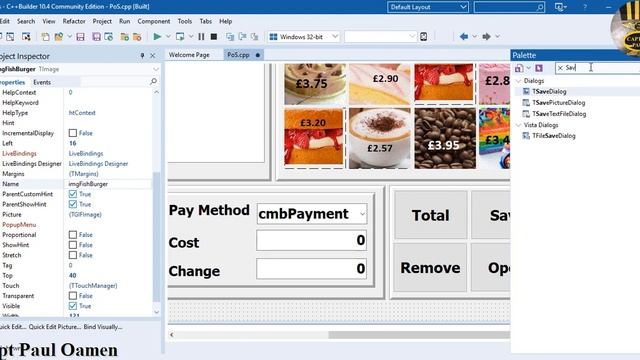Image resolution: width=640 pixels, height=360 pixels.
Task: Click the Remove File from Project icon
Action: [x=137, y=37]
